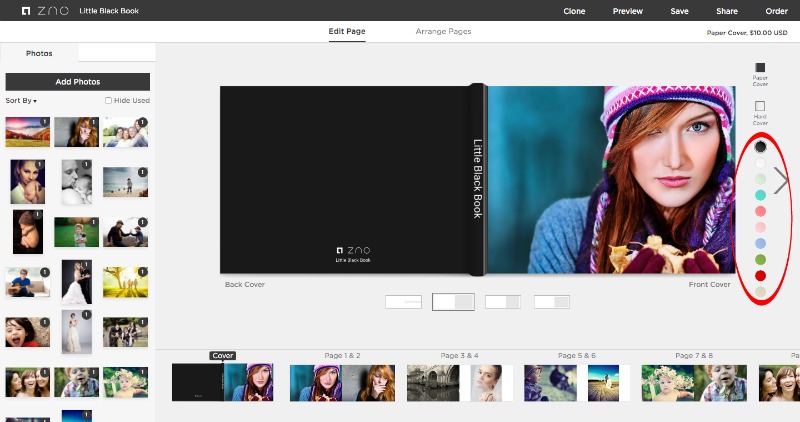Toggle the Hide Used checkbox
Image resolution: width=800 pixels, height=422 pixels.
click(x=108, y=101)
